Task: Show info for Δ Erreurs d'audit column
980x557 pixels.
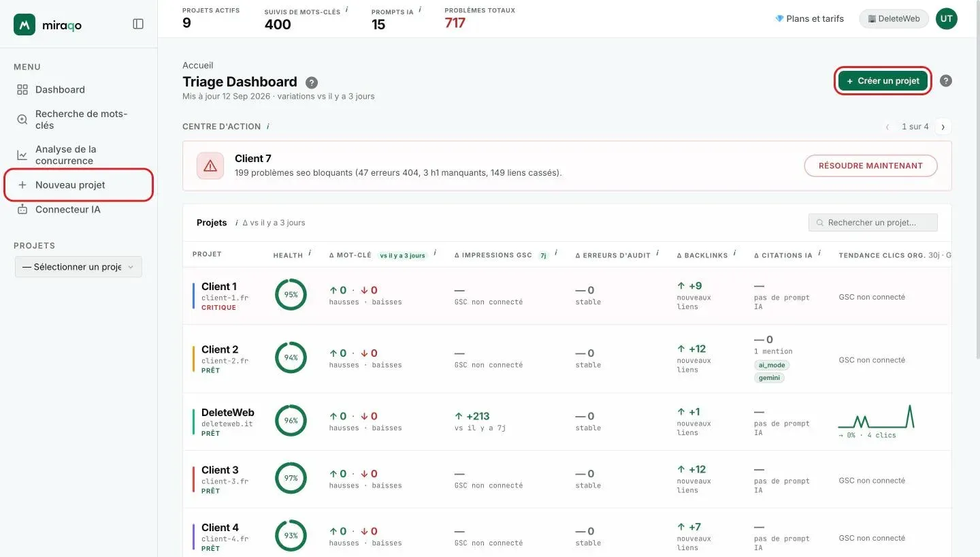Action: [657, 253]
